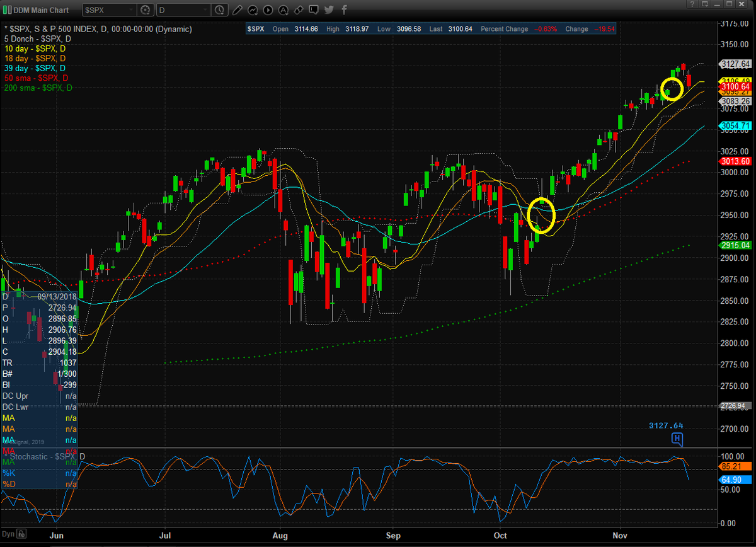Open the D interval dropdown

183,10
